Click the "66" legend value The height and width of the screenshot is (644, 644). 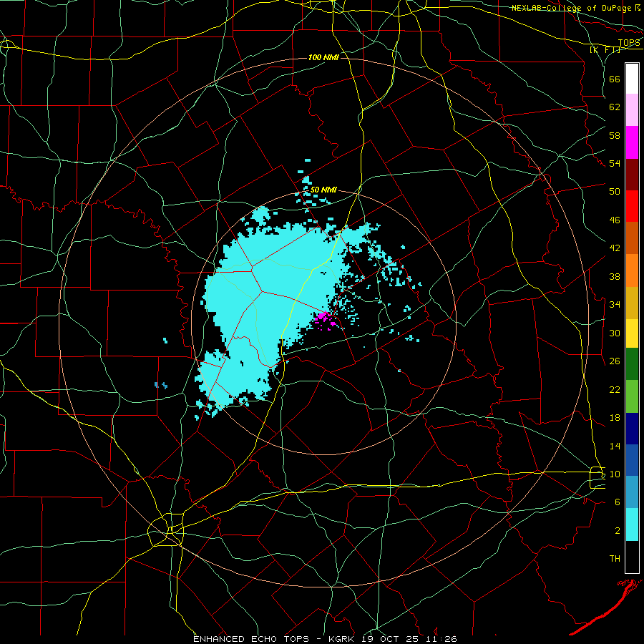tap(615, 79)
